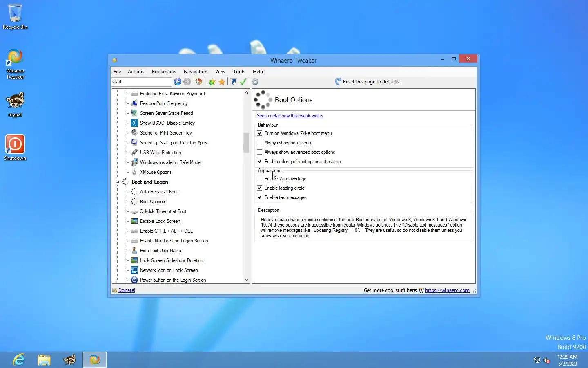This screenshot has height=368, width=588.
Task: Click the gray Forward navigation arrow
Action: (x=187, y=82)
